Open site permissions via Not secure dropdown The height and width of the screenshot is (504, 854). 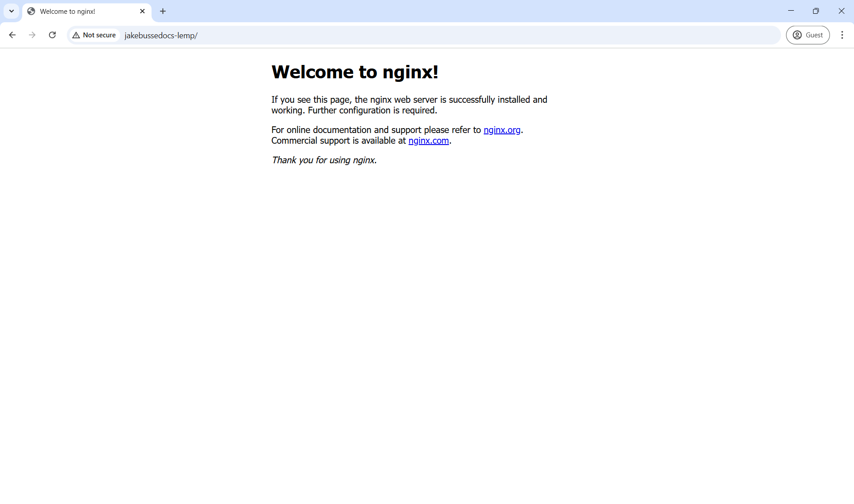93,35
